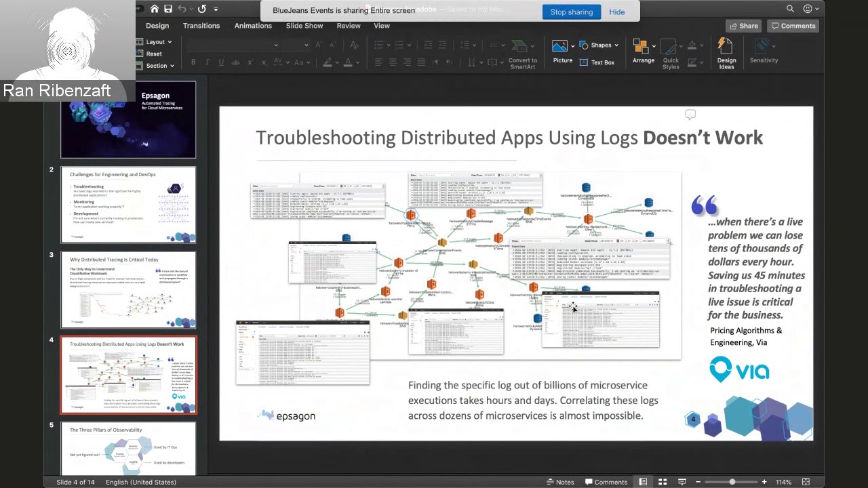Clear formatting on the selected text
Viewport: 868px width, 488px height.
pyautogui.click(x=354, y=45)
